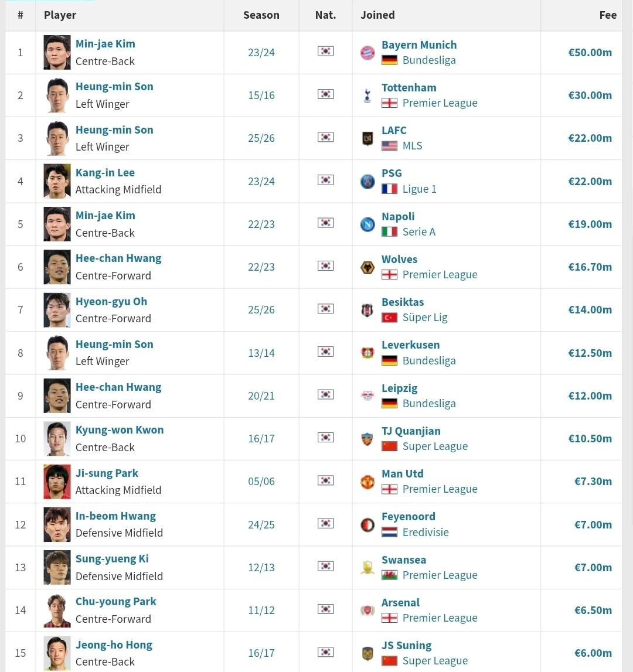Open Hyeon-gyu Oh player profile link
This screenshot has width=633, height=672.
[111, 302]
